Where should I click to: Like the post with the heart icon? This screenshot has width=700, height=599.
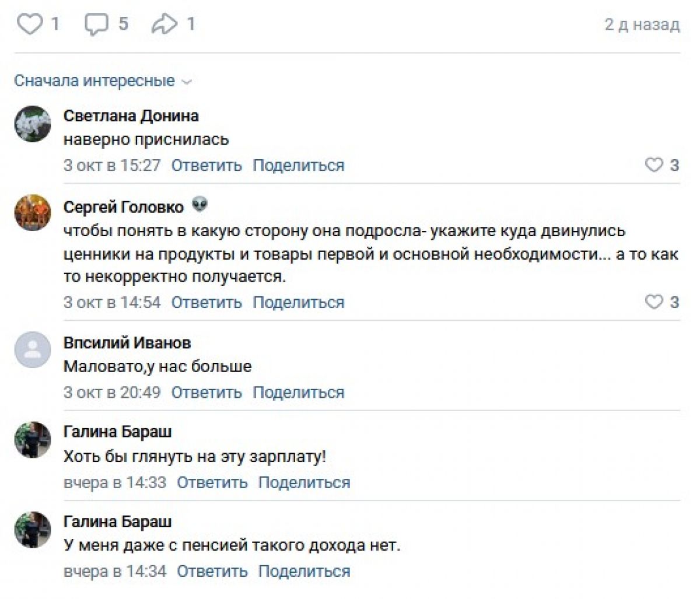click(x=29, y=24)
